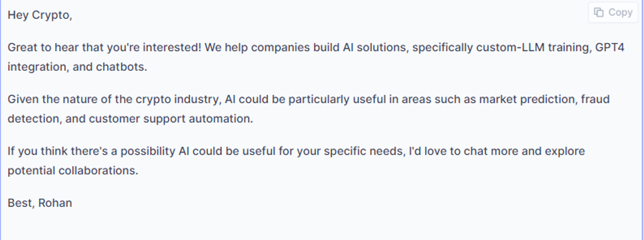The height and width of the screenshot is (240, 644).
Task: Click the words 'market prediction'
Action: [527, 99]
